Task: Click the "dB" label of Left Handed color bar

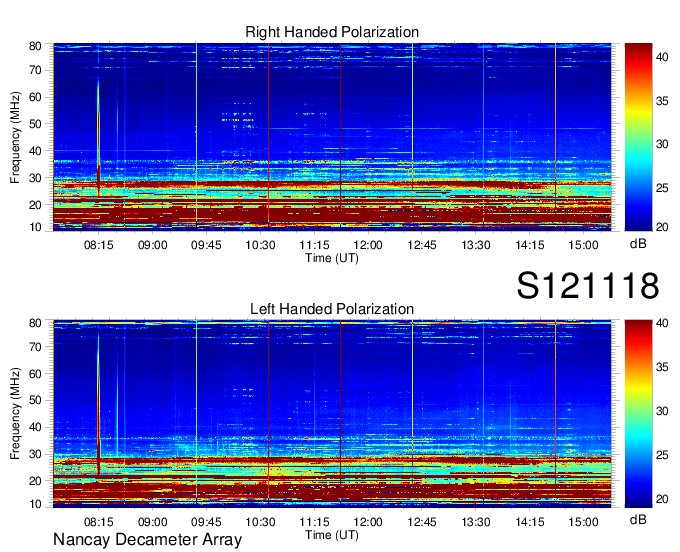Action: click(638, 519)
